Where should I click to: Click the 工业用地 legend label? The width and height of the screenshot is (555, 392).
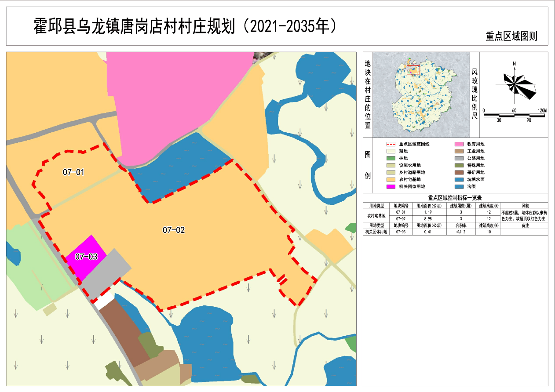click(475, 151)
